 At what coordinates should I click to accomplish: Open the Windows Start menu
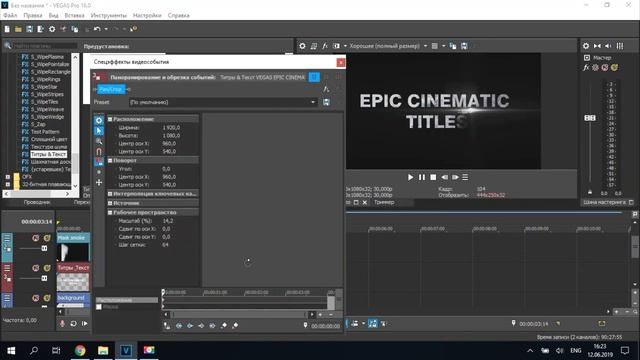pyautogui.click(x=11, y=351)
